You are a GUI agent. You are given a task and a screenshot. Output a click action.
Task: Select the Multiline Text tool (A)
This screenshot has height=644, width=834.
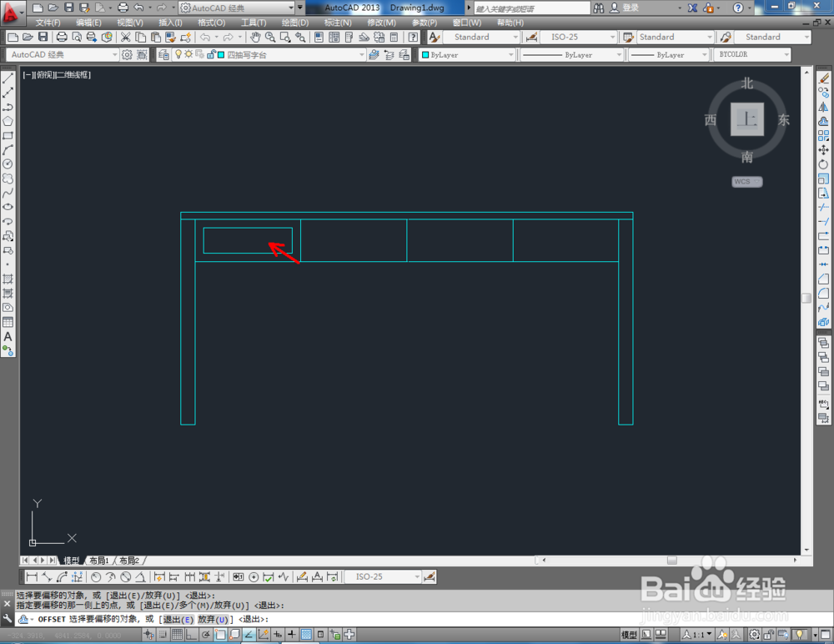[8, 336]
